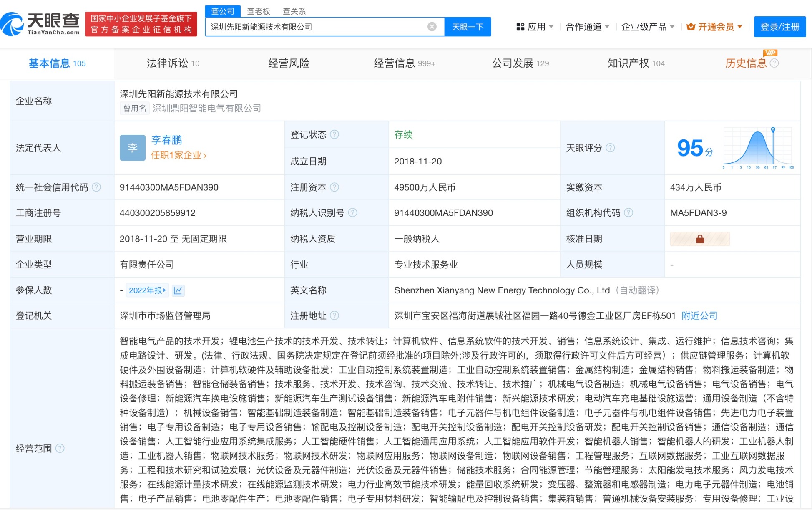The width and height of the screenshot is (812, 510).
Task: Clear the search box with the X icon
Action: coord(432,27)
